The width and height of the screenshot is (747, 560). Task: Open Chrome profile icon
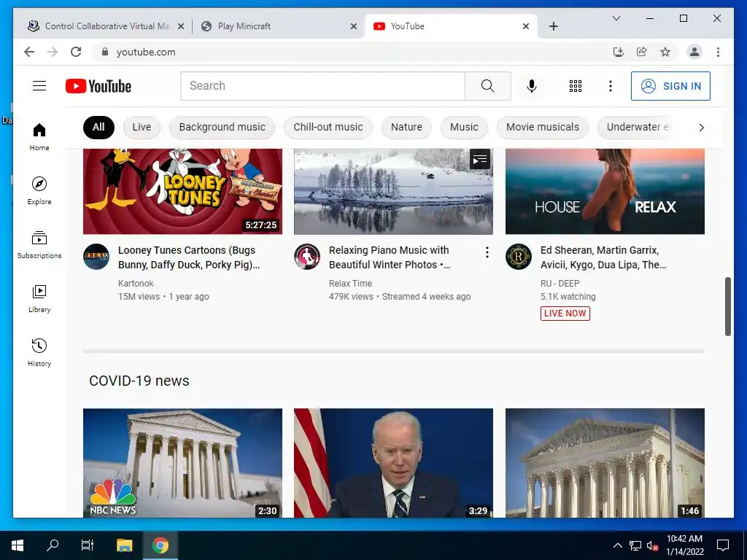click(x=694, y=52)
